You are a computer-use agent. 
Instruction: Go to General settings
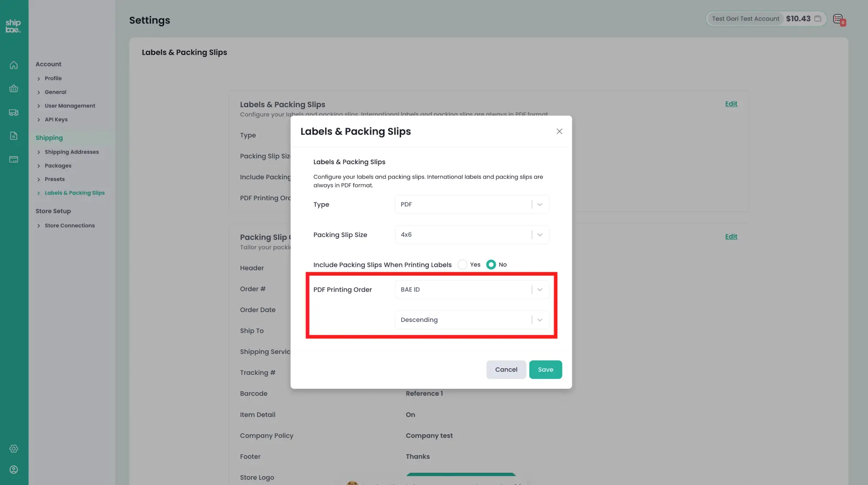point(55,92)
